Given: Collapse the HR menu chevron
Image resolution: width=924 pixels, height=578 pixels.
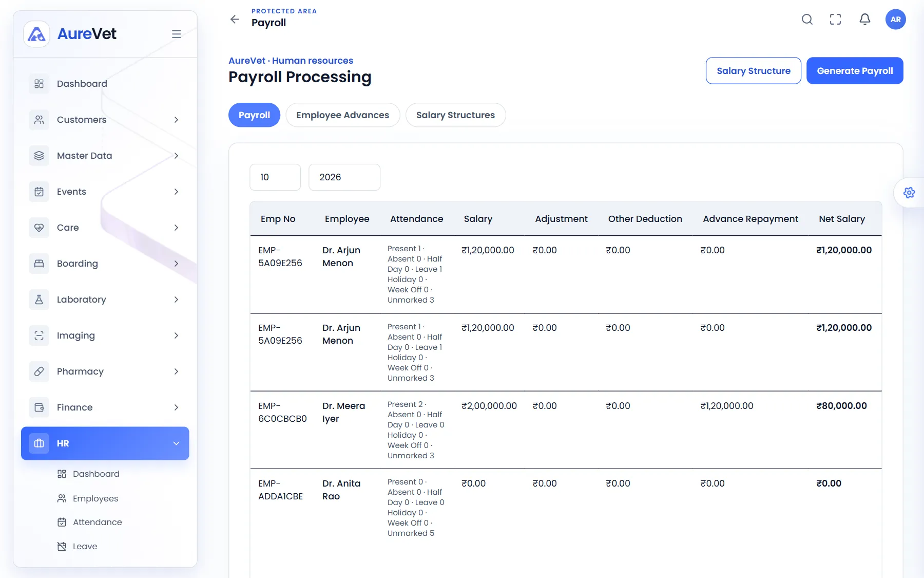Looking at the screenshot, I should click(x=176, y=443).
